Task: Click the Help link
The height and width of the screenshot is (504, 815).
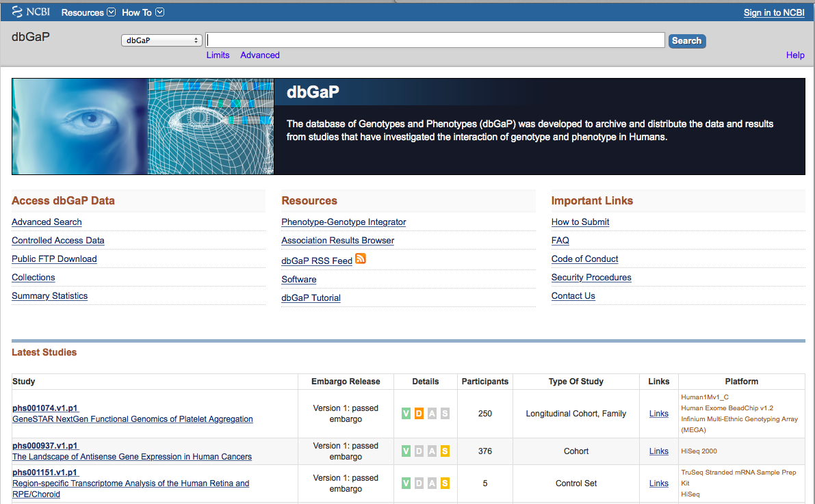Action: pyautogui.click(x=795, y=55)
